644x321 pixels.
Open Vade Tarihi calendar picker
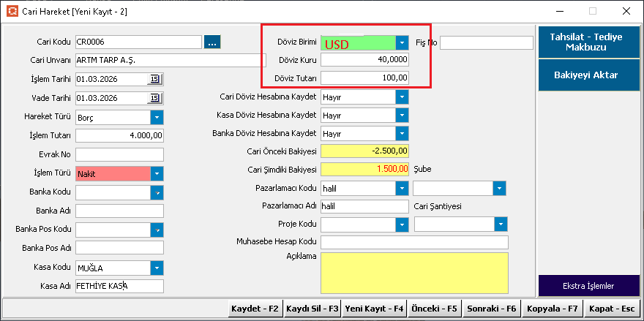tap(154, 98)
